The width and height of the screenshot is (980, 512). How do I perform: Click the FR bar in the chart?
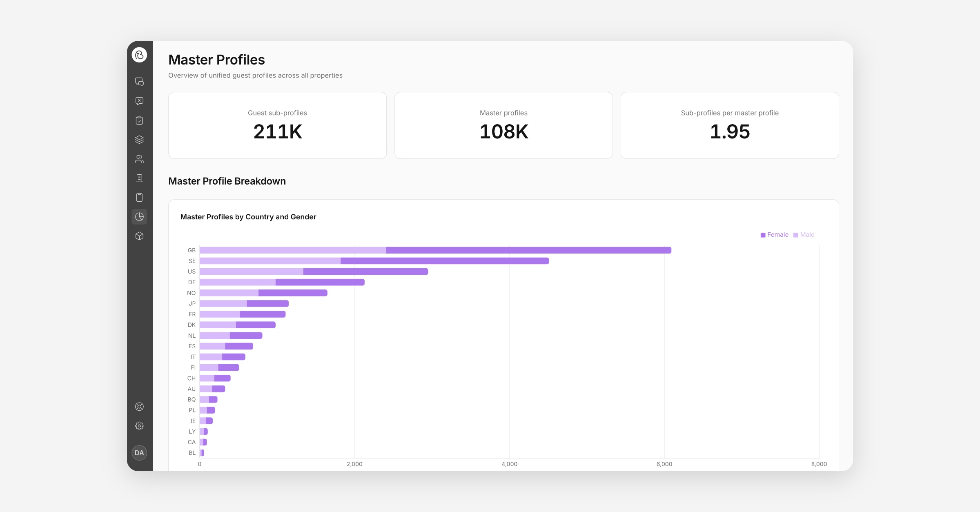(x=243, y=314)
